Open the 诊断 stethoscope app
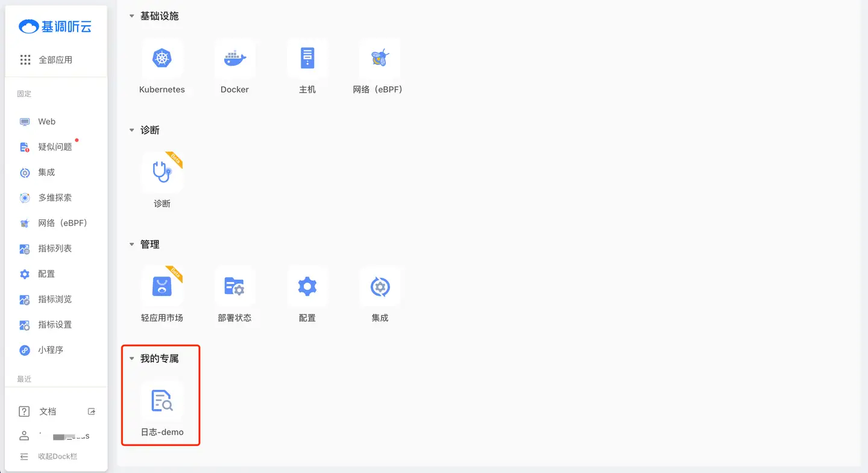Screen dimensions: 868x473 (x=162, y=172)
